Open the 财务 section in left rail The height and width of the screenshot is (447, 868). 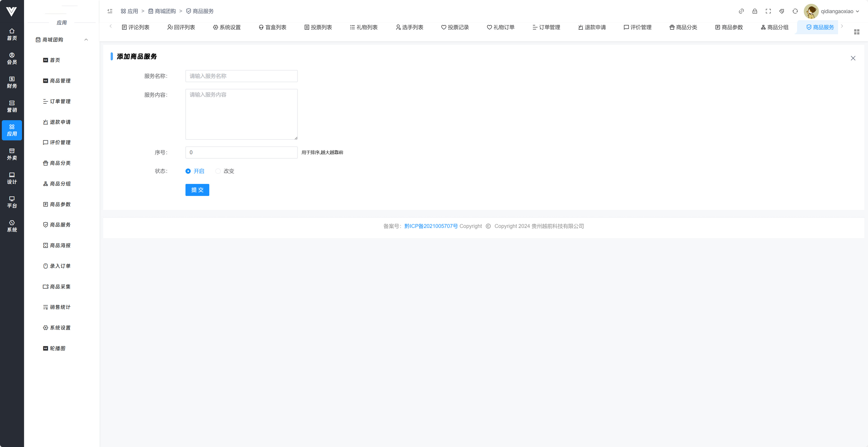point(12,82)
